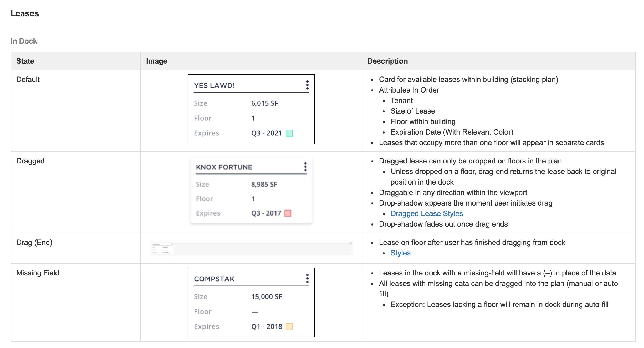Click the Q3 - 2021 expiration text
Screen dimensions: 644x348
click(267, 133)
